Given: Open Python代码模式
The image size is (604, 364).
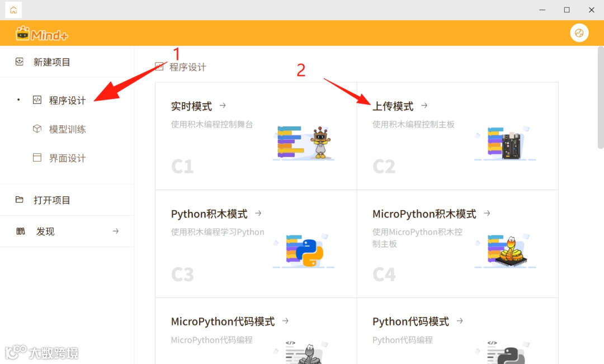Looking at the screenshot, I should tap(410, 322).
